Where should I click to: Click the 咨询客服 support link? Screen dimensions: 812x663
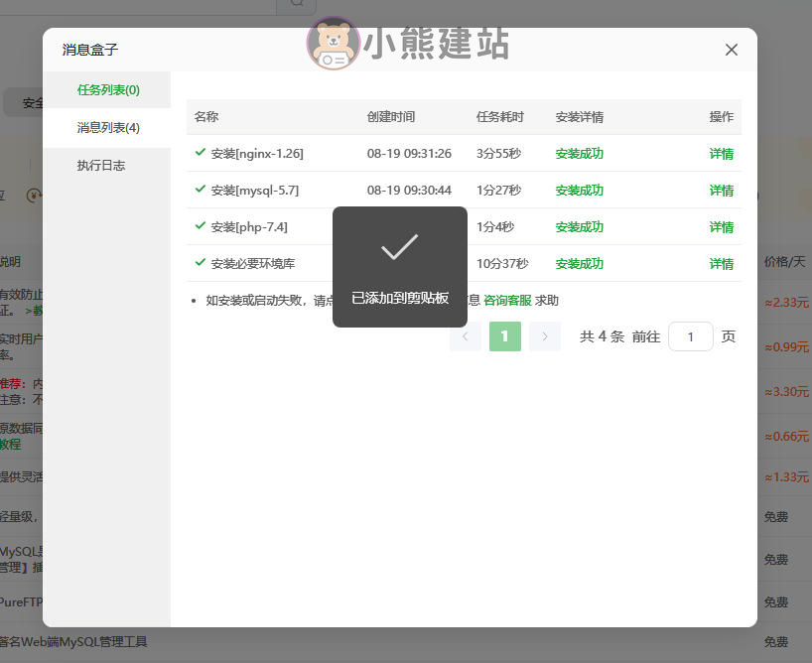pos(507,300)
